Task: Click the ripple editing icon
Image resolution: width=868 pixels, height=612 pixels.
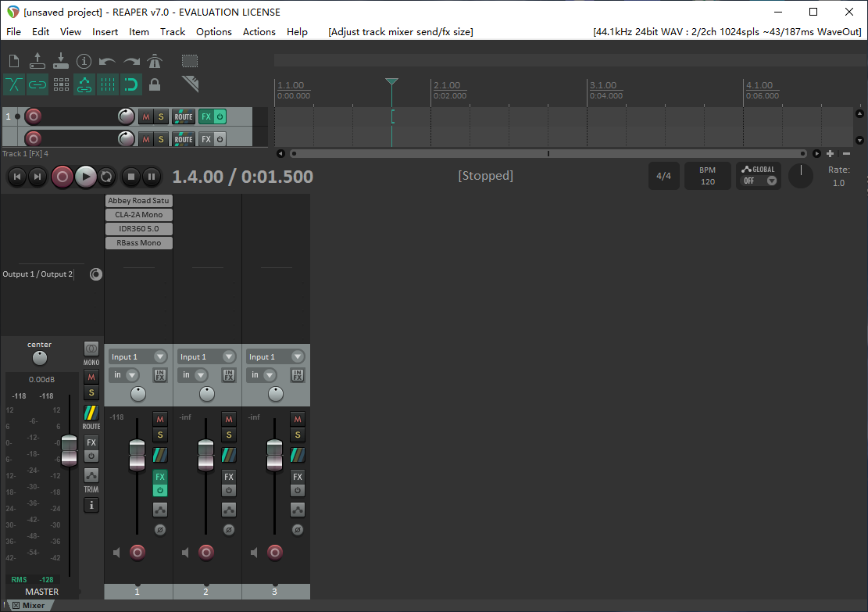Action: [61, 84]
